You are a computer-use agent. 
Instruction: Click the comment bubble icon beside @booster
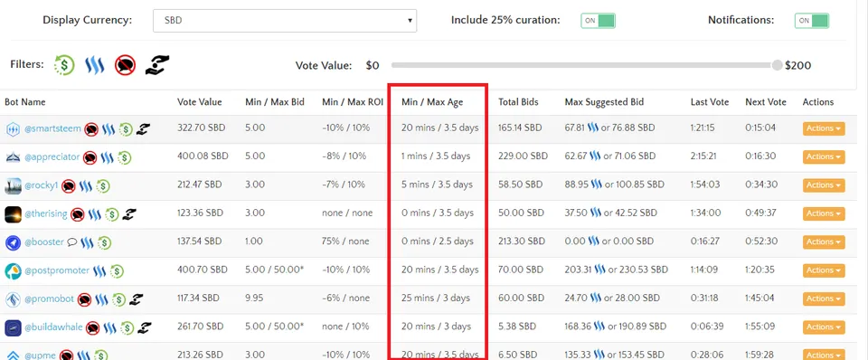tap(72, 242)
